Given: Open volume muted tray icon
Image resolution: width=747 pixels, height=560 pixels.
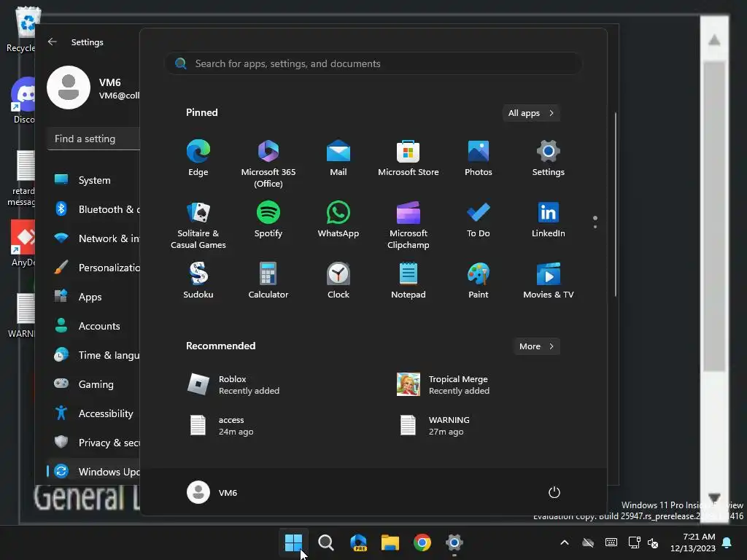Looking at the screenshot, I should [x=653, y=542].
